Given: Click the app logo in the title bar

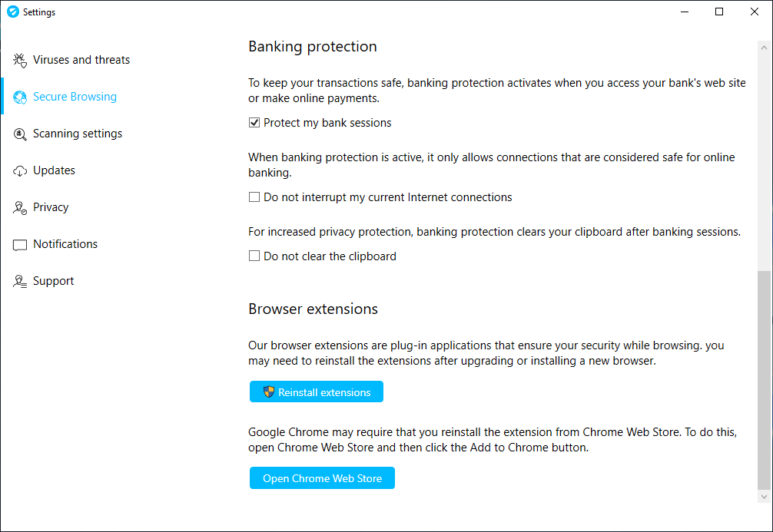Looking at the screenshot, I should [x=12, y=12].
